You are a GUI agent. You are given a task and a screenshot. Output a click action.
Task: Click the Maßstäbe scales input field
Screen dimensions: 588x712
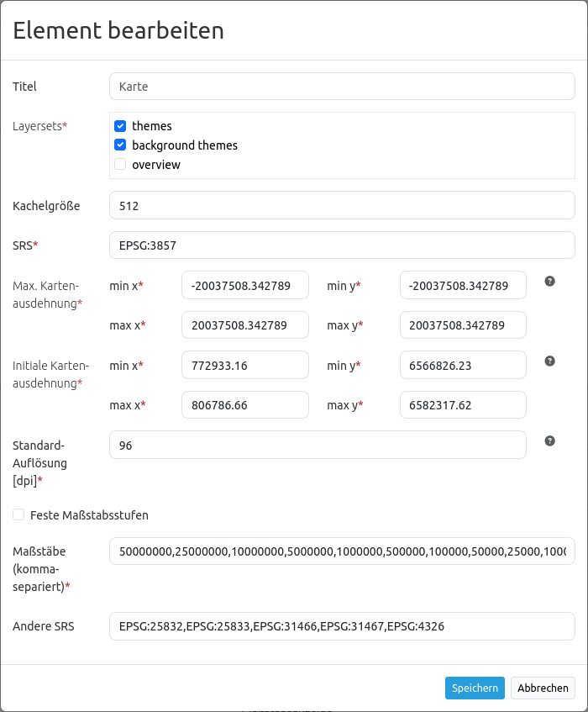342,551
